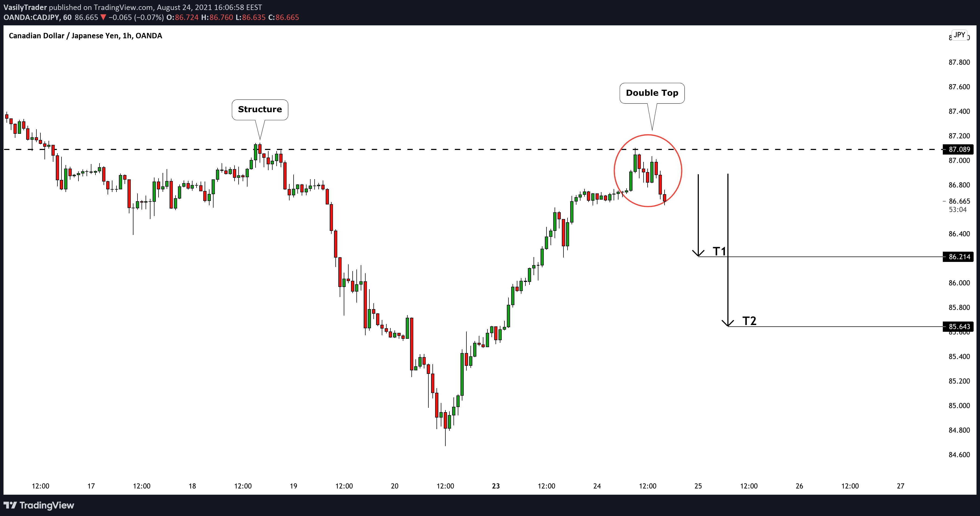Click the 84.600 price axis label
The image size is (980, 516).
point(959,455)
